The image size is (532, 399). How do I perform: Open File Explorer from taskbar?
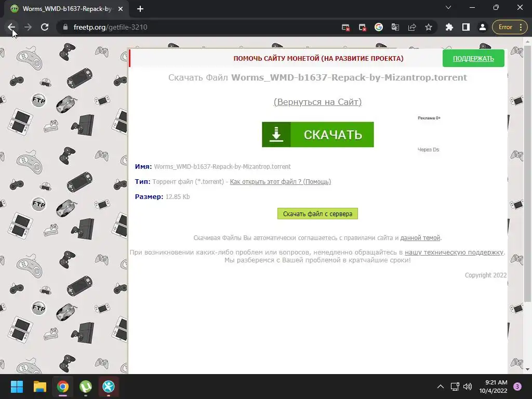click(x=39, y=387)
